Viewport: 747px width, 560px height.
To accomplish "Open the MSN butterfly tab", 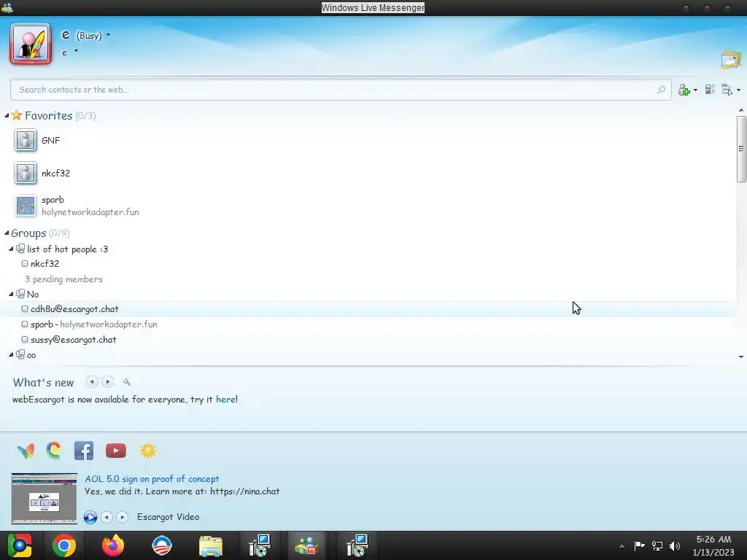I will pyautogui.click(x=26, y=451).
